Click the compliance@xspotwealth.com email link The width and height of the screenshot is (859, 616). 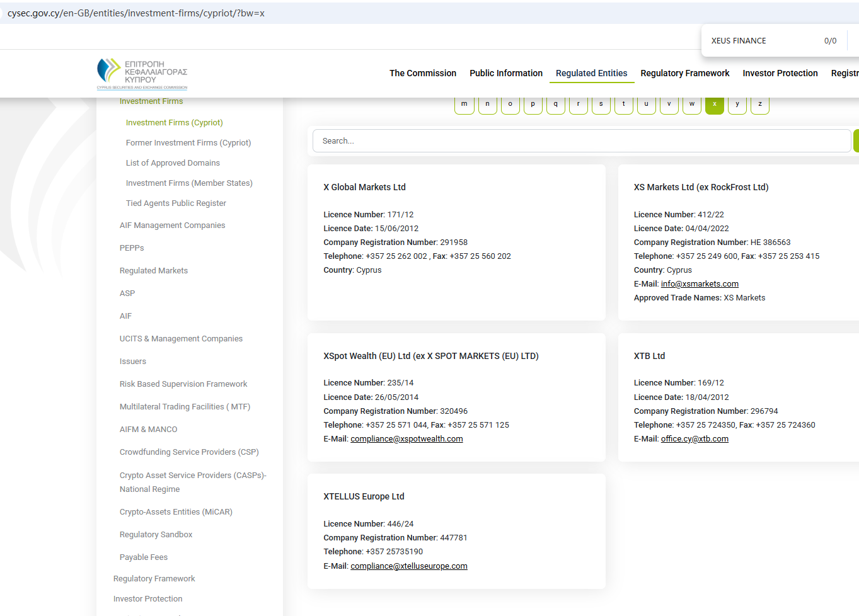[x=406, y=439]
